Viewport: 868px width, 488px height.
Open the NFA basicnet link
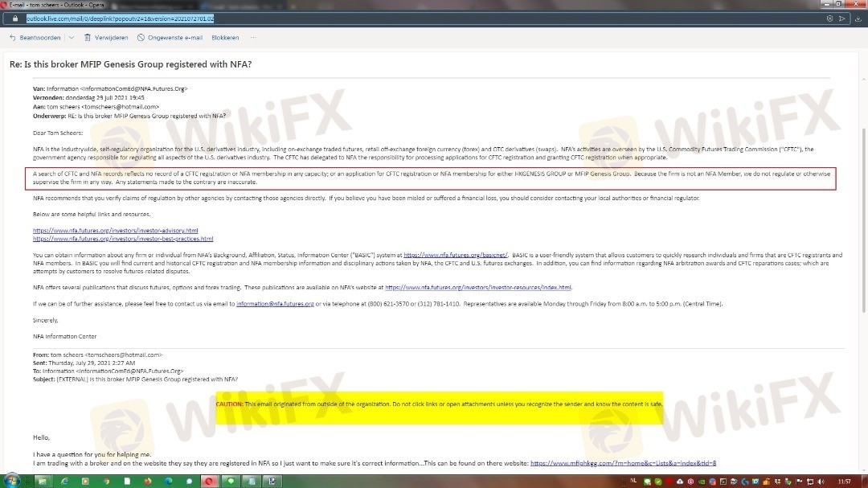[x=455, y=255]
